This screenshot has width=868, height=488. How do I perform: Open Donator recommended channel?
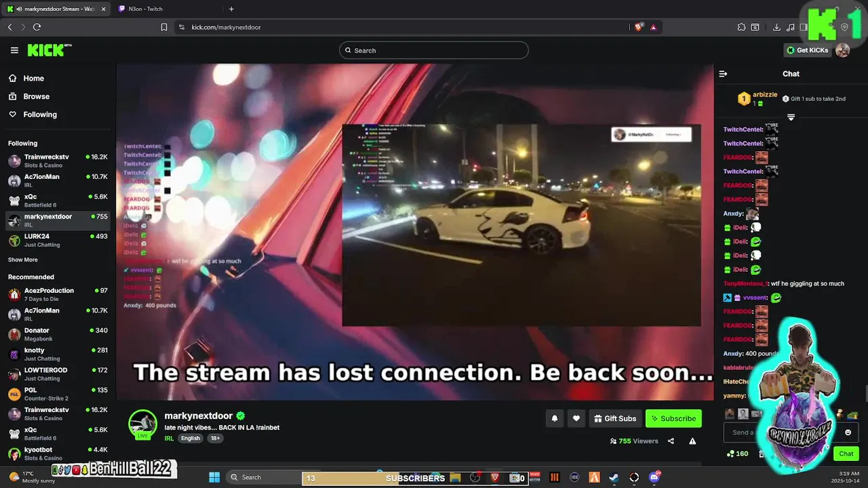coord(58,334)
